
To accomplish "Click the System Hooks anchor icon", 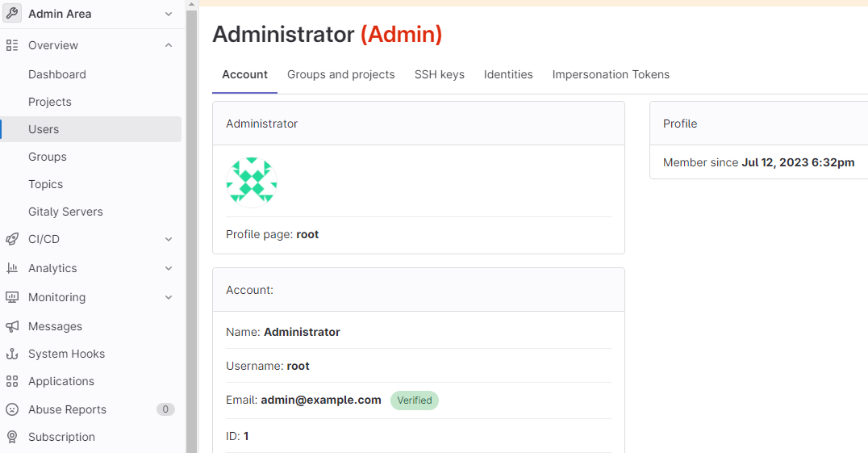I will pyautogui.click(x=12, y=354).
